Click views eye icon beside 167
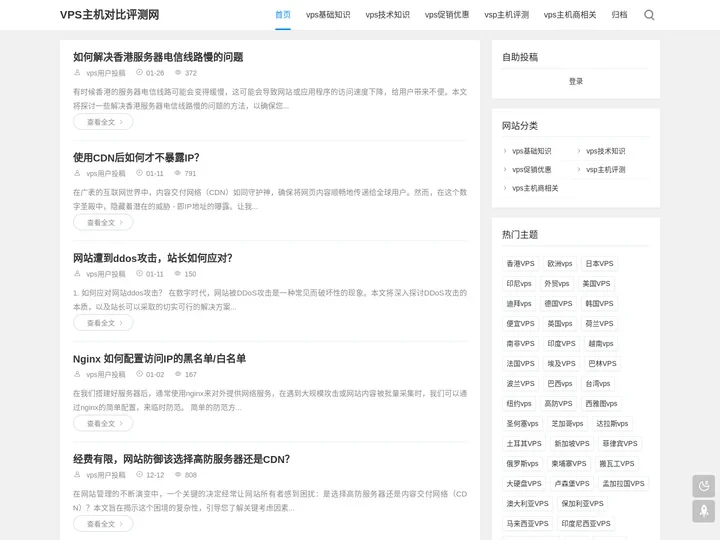 click(x=178, y=374)
